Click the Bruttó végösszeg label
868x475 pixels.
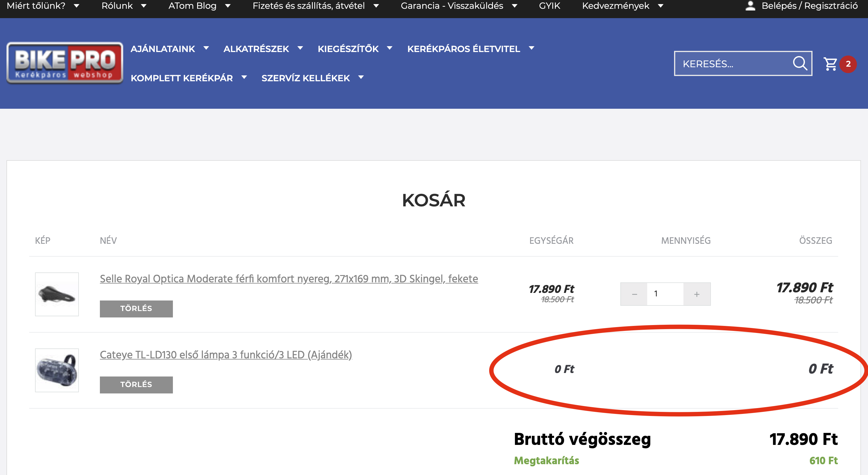point(582,439)
